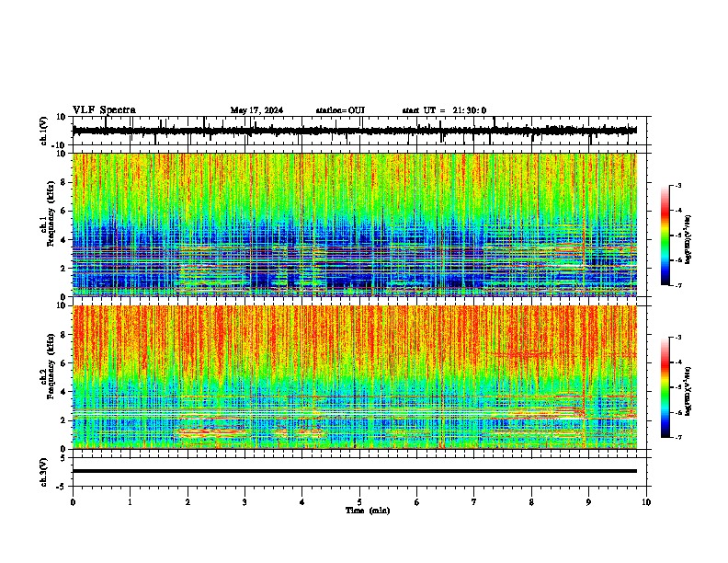Screen dimensions: 728x563
Task: Click time axis tick label "3"
Action: (245, 502)
